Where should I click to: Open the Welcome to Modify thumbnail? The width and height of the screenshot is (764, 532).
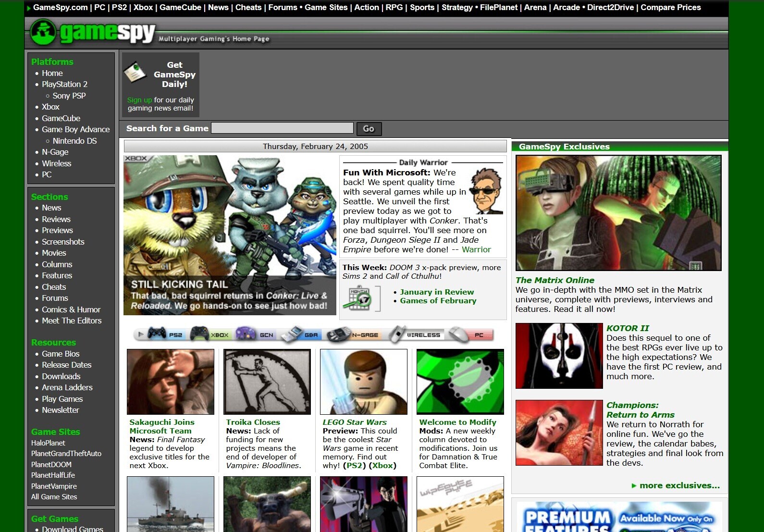click(460, 382)
